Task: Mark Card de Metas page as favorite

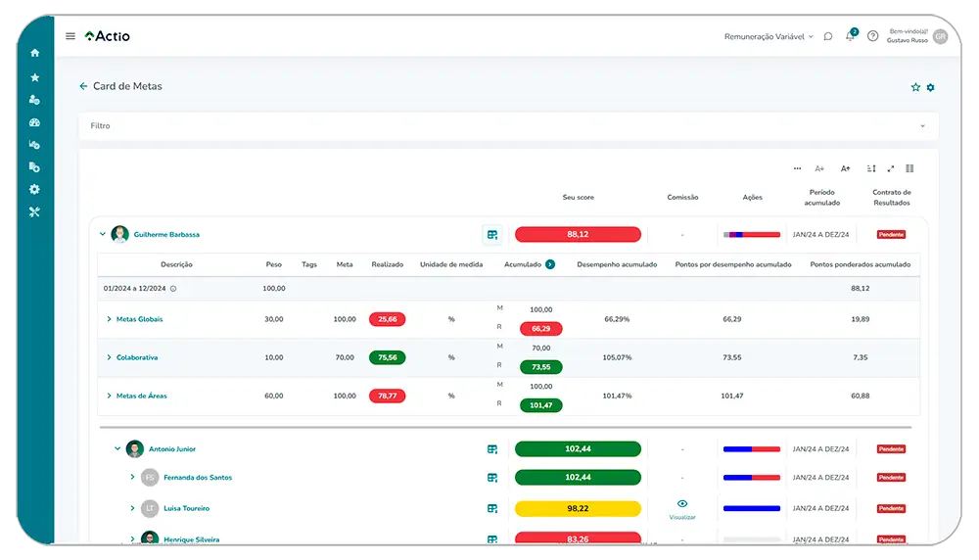Action: (915, 87)
